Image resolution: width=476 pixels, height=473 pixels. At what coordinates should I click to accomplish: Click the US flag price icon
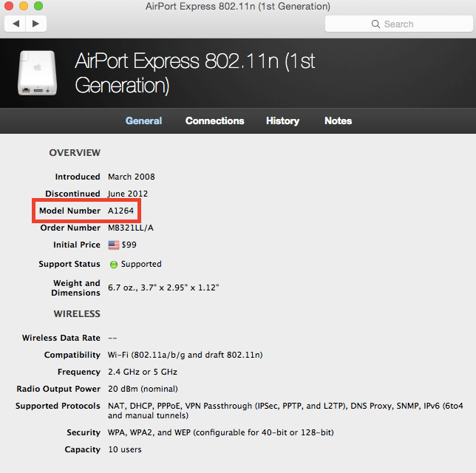click(x=114, y=245)
